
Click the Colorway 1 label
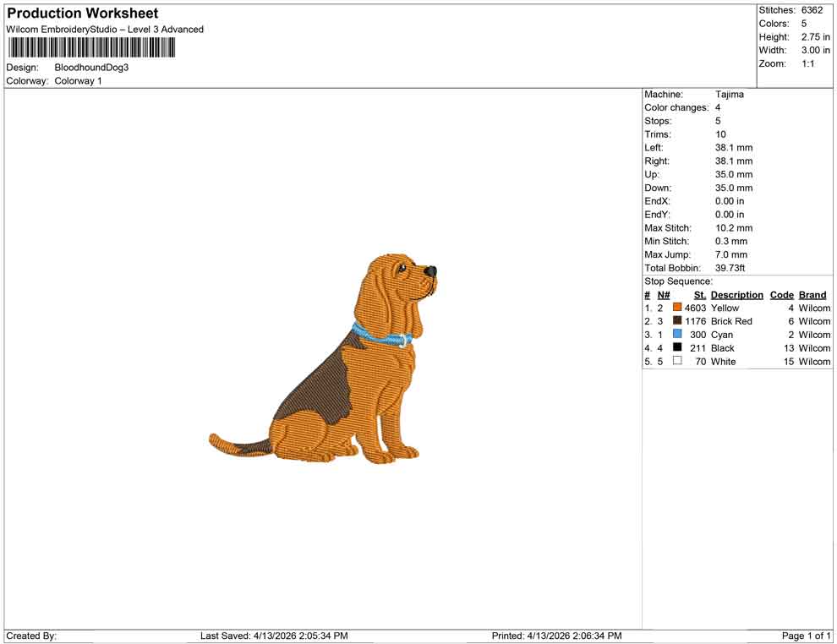pyautogui.click(x=78, y=81)
